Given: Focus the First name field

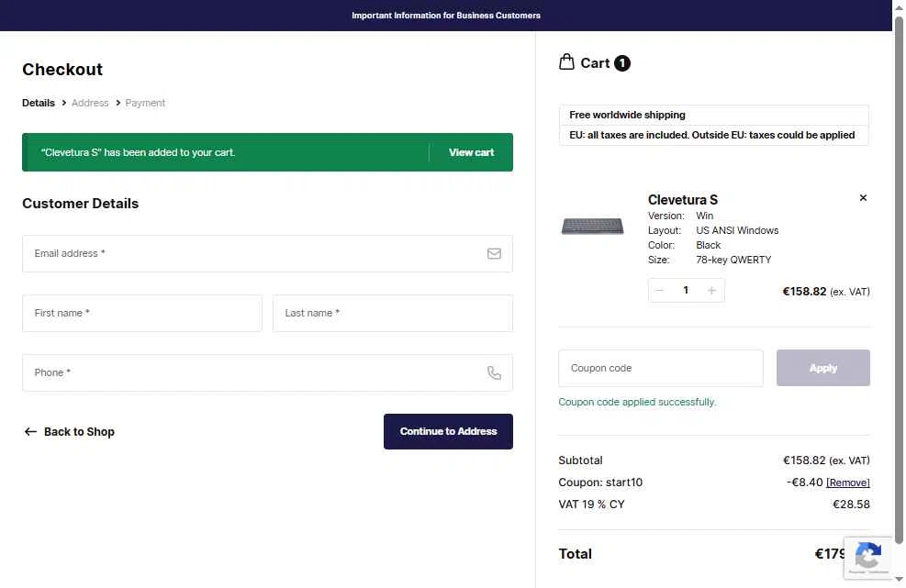Looking at the screenshot, I should point(142,313).
